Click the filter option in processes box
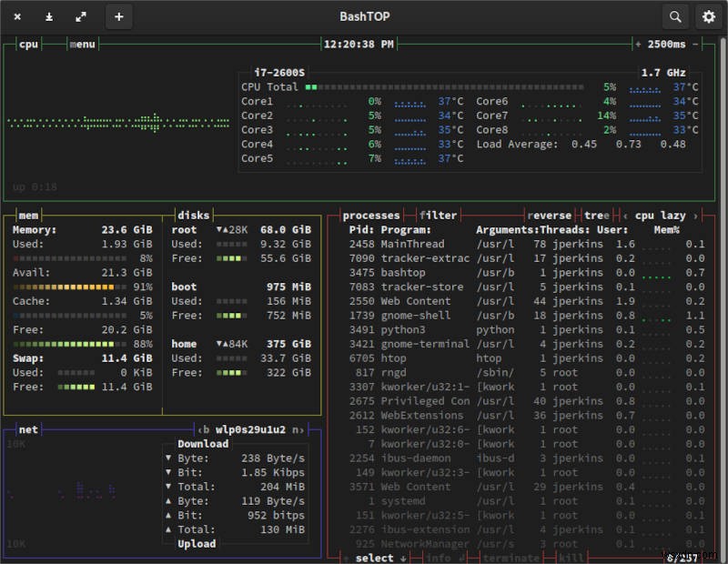Viewport: 728px width, 564px height. point(438,216)
